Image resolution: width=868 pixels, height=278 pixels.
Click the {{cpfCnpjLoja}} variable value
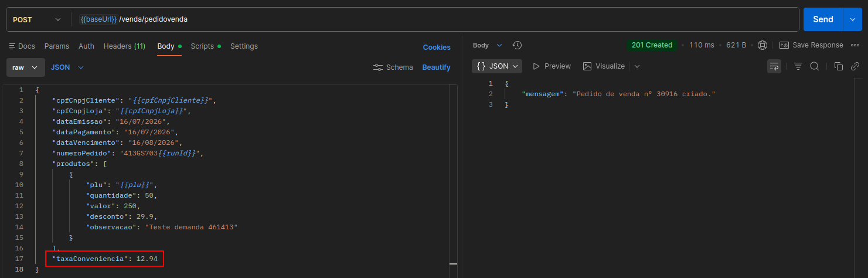(x=151, y=111)
